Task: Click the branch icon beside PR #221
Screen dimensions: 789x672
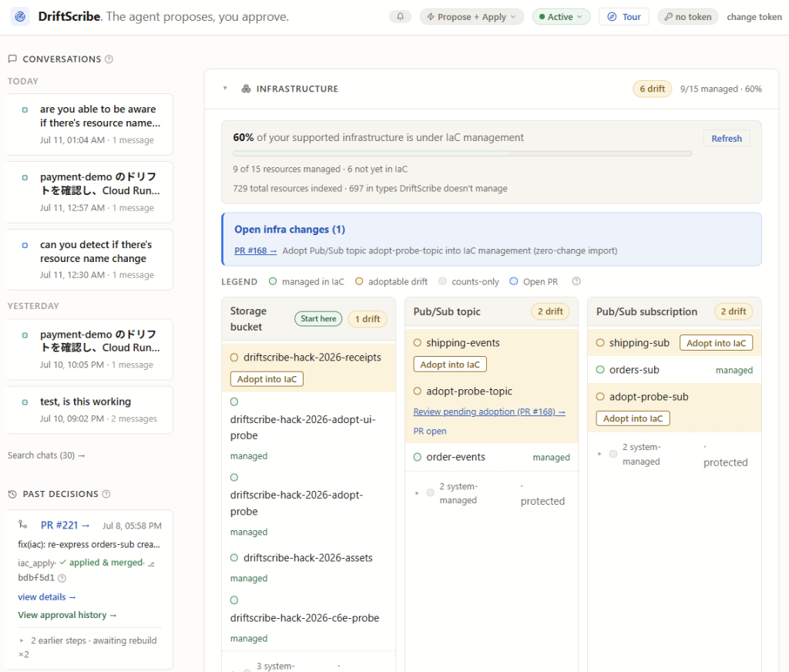Action: click(22, 525)
